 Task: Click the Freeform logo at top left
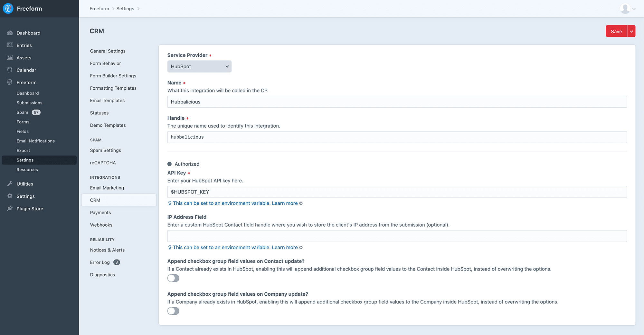pos(8,8)
